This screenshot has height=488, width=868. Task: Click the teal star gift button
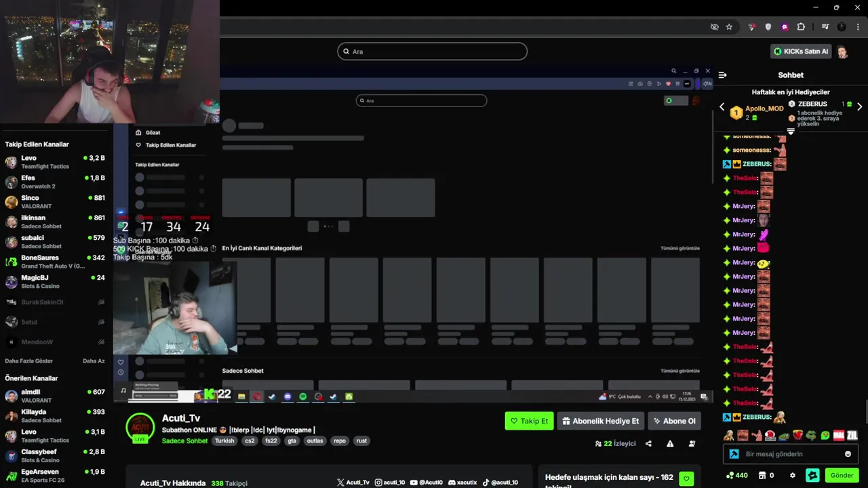812,476
